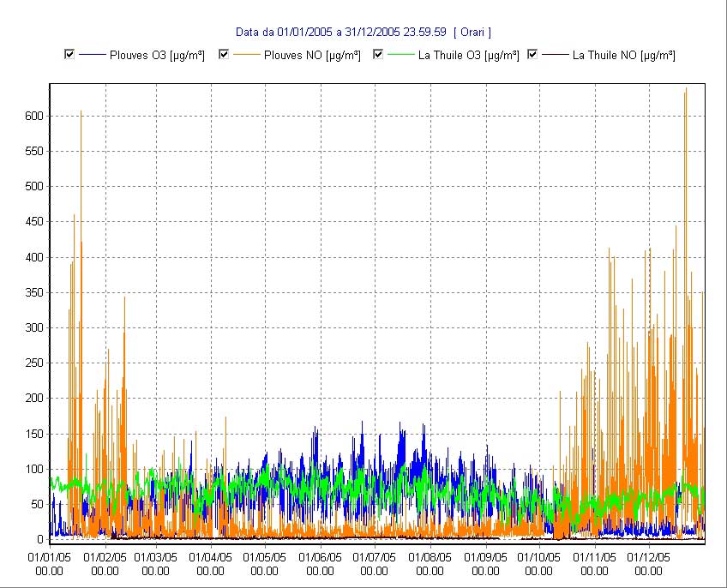The height and width of the screenshot is (588, 727).
Task: Select the green La Thuile O3 line sample
Action: click(x=401, y=55)
